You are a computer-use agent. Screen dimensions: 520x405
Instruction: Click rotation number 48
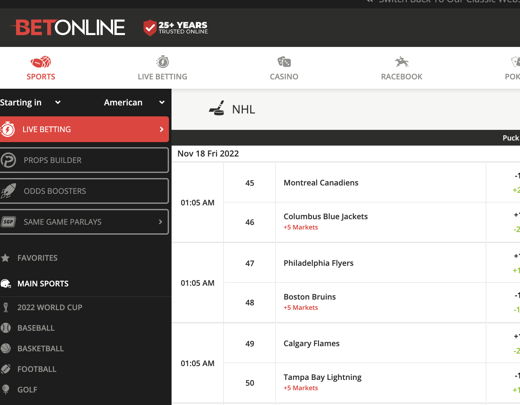click(250, 302)
